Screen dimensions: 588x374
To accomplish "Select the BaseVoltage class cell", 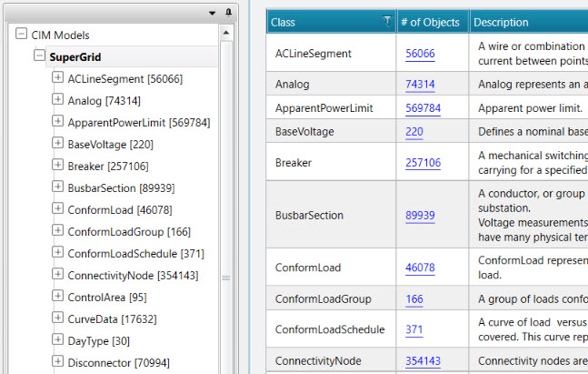I will 331,131.
